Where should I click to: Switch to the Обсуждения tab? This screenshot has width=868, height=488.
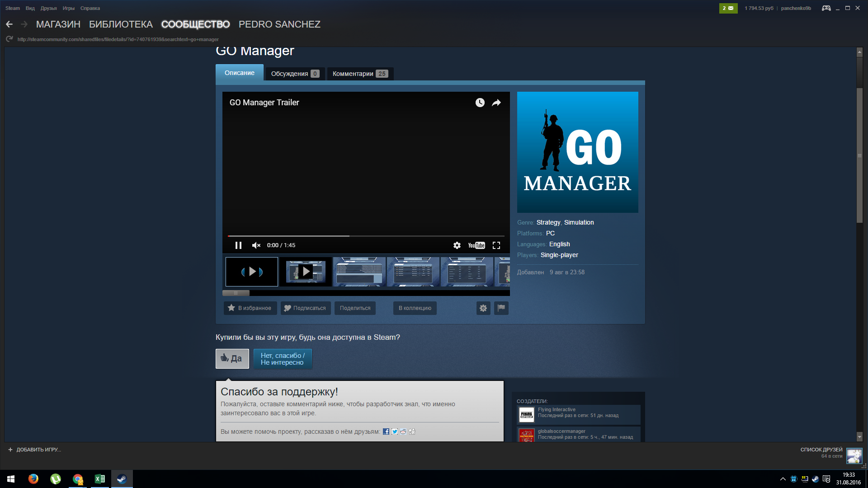(x=295, y=74)
